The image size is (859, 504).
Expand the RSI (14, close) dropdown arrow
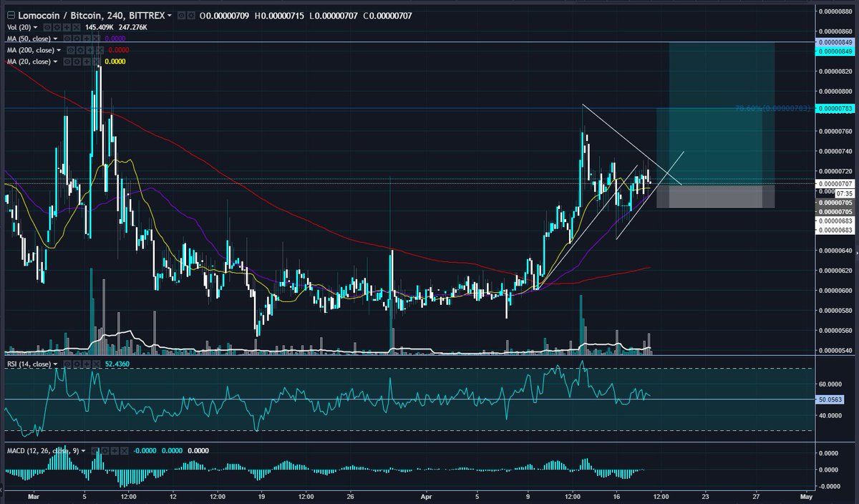(55, 364)
